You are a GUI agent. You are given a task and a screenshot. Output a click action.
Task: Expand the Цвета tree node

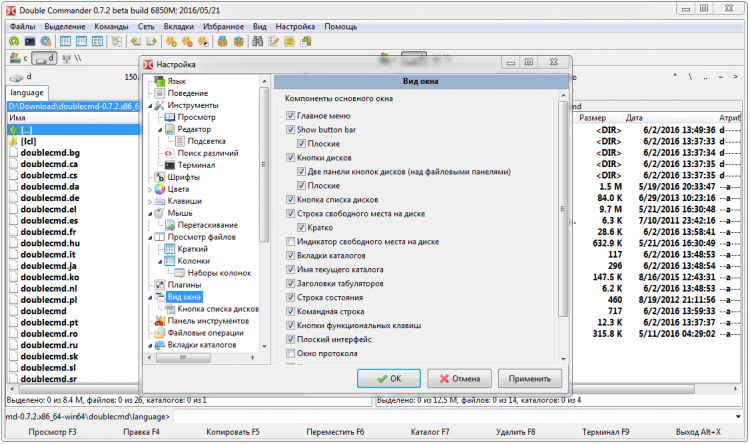click(x=150, y=189)
